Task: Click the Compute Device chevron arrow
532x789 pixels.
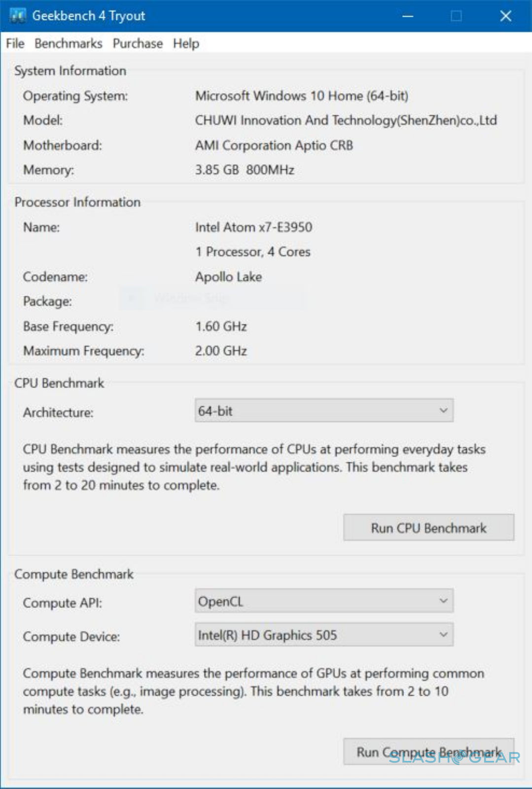Action: (443, 635)
